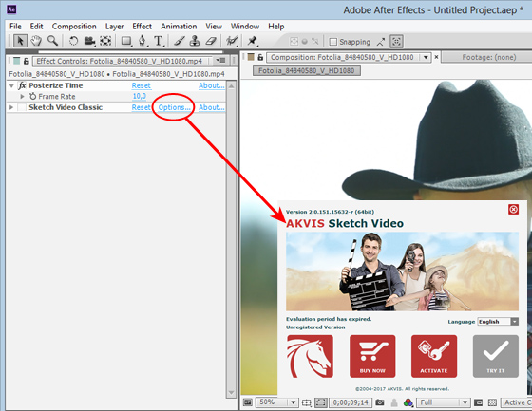Viewport: 532px width, 411px height.
Task: Open the Animation menu
Action: [179, 27]
